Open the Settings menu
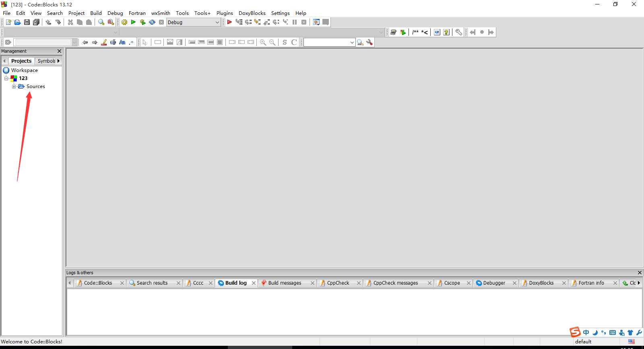This screenshot has width=644, height=349. 280,13
